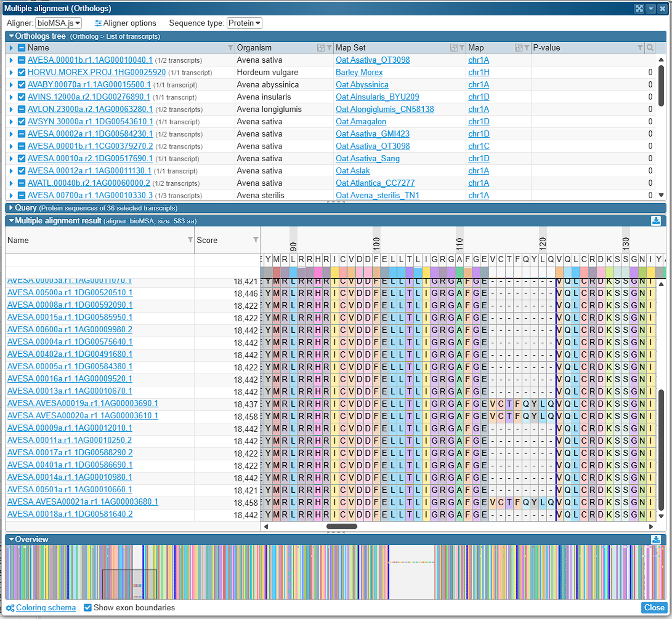
Task: Click the Close button
Action: click(654, 608)
